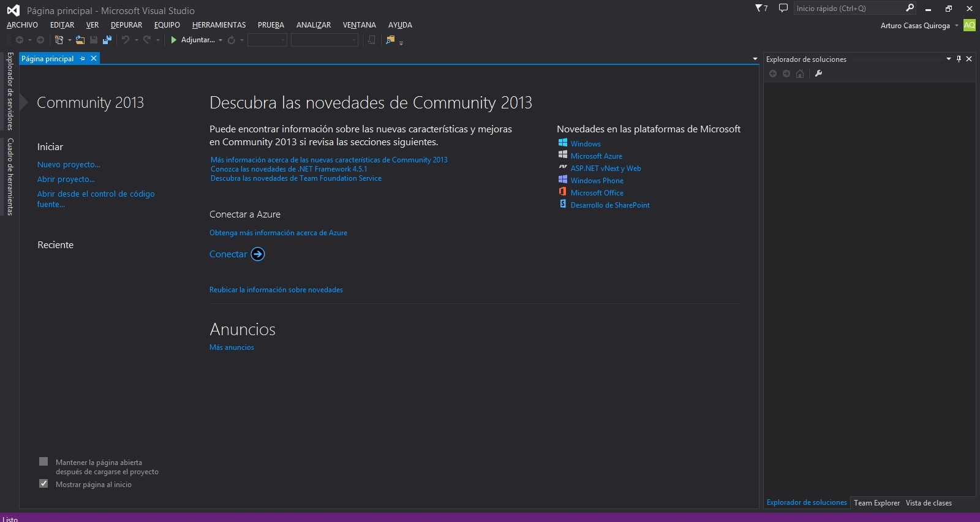The image size is (980, 522).
Task: Close the Explorador de soluciones panel
Action: click(x=969, y=59)
